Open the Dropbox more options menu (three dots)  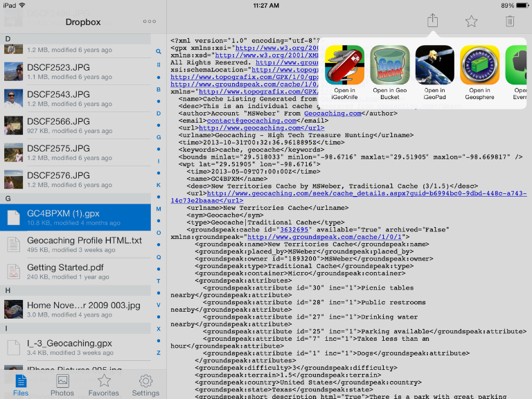click(x=150, y=21)
